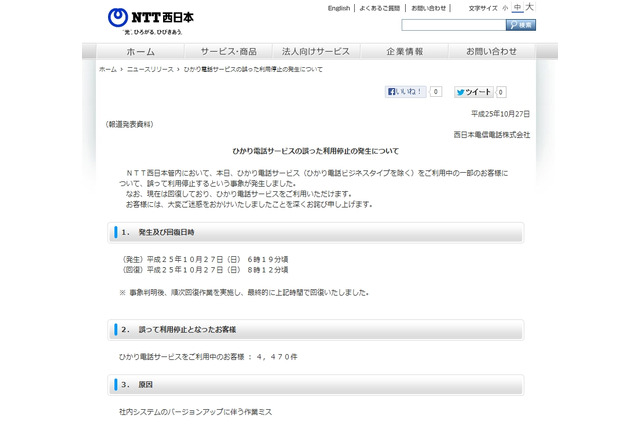The width and height of the screenshot is (640, 426).
Task: Open the よくあるご質問 link
Action: coord(380,8)
